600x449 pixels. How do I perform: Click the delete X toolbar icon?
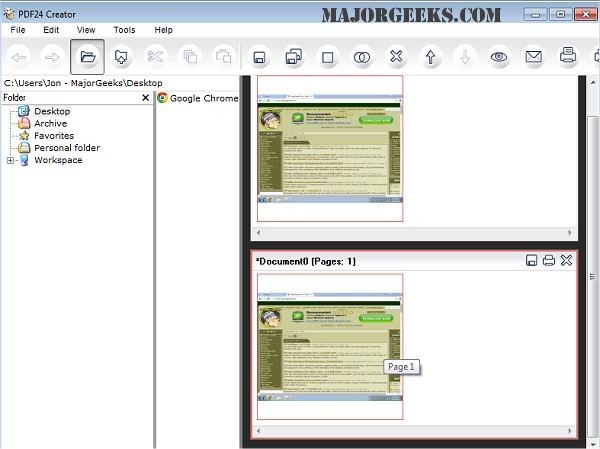coord(396,58)
